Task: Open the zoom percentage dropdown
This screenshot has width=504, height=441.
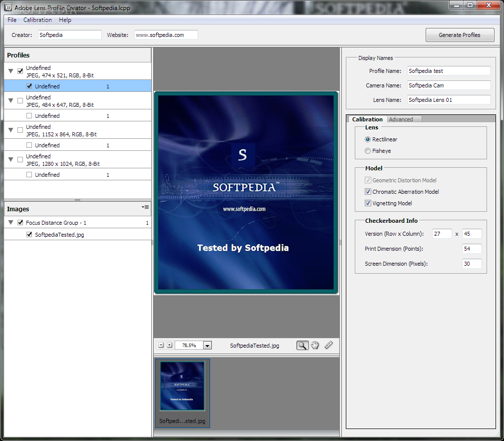Action: pos(207,346)
